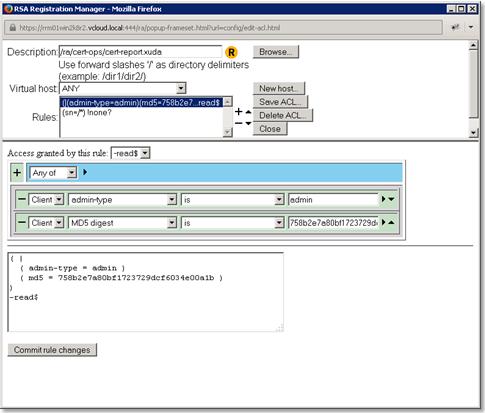This screenshot has height=413, width=485.
Task: Save the ACL
Action: (x=280, y=102)
